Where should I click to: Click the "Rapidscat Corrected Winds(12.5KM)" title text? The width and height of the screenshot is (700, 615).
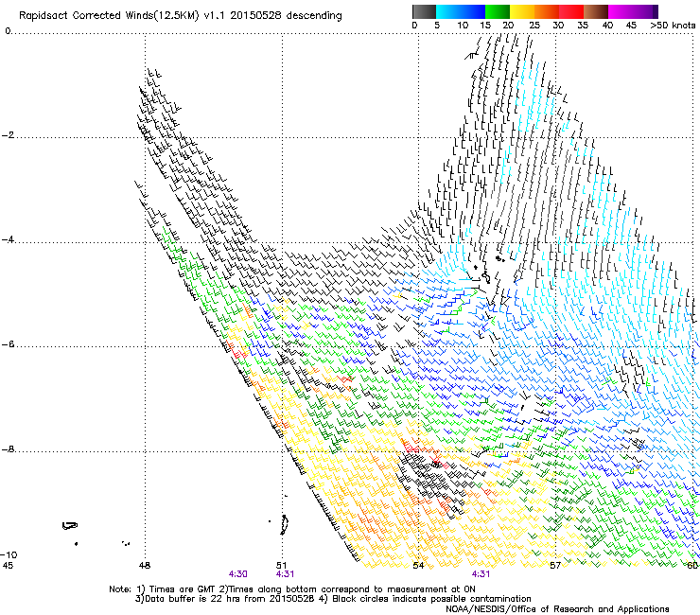109,16
